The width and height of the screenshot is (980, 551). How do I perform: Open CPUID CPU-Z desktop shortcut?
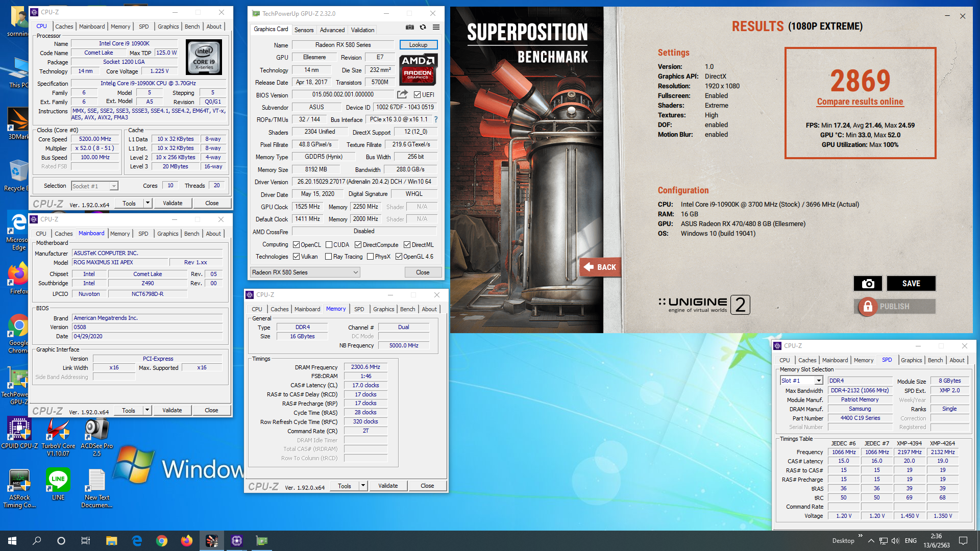click(x=19, y=434)
